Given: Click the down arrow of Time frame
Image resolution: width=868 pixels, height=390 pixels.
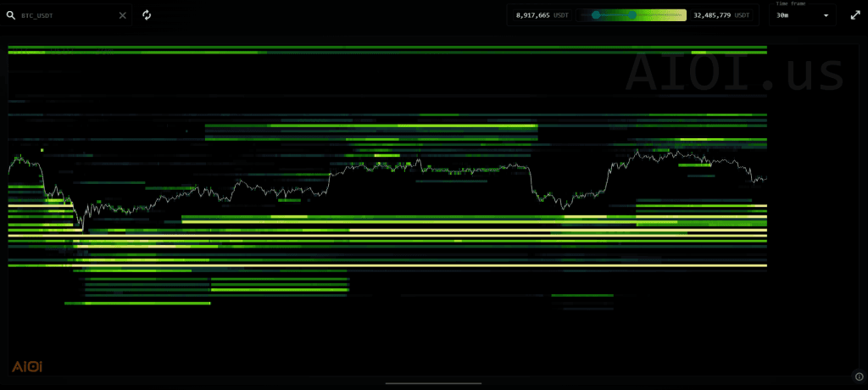Looking at the screenshot, I should pyautogui.click(x=826, y=15).
